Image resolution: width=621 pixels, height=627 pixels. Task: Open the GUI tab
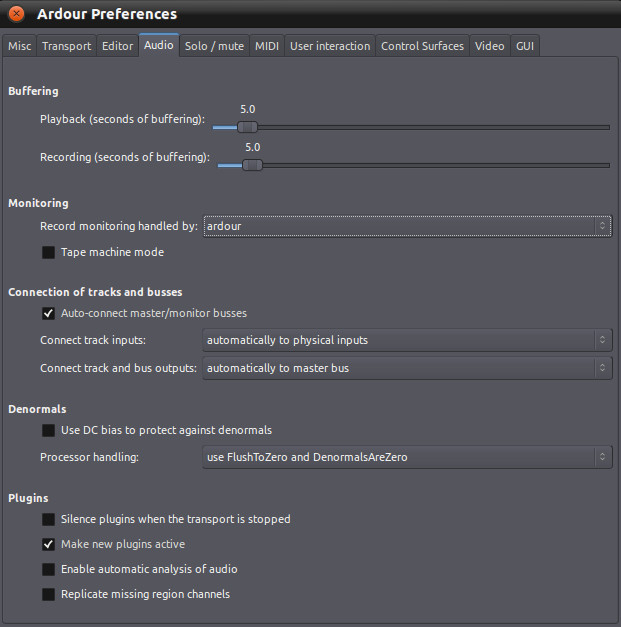[x=525, y=46]
